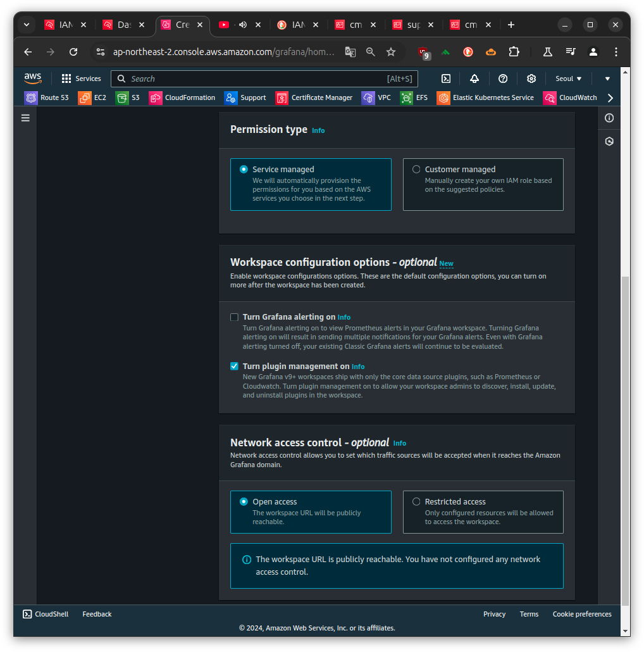Viewport: 644px width, 652px height.
Task: Open the site information icon in the address bar
Action: tap(101, 52)
